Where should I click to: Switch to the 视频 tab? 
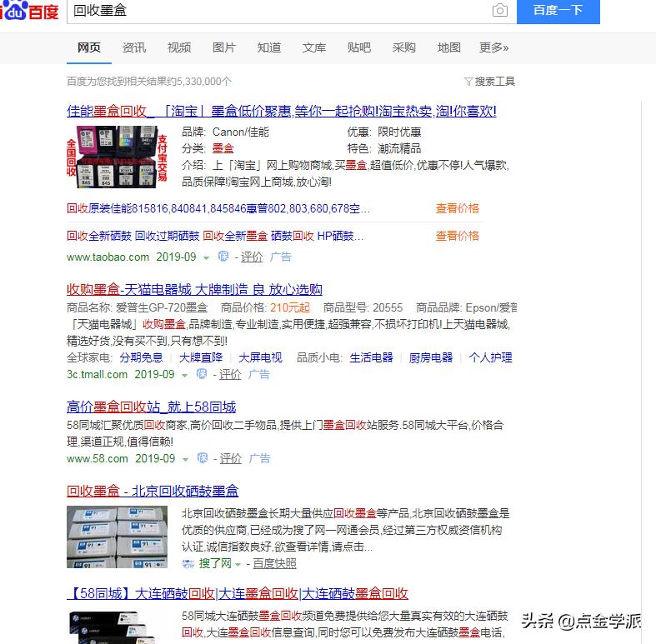click(x=179, y=47)
